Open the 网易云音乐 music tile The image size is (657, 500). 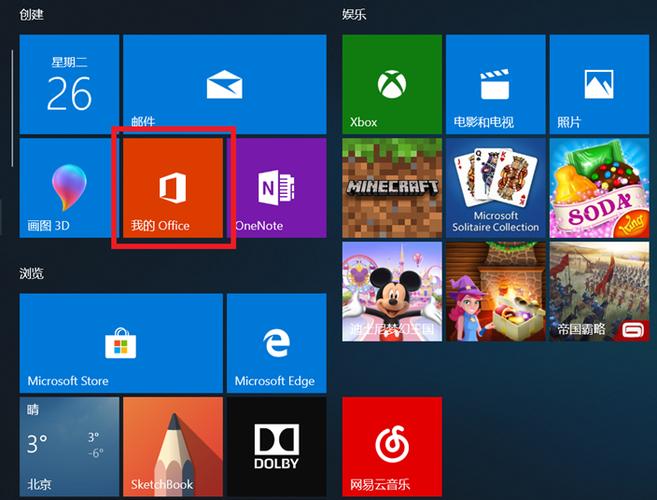coord(391,446)
